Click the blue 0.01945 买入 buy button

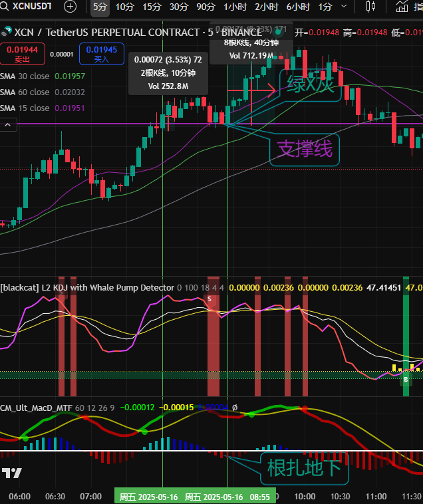coord(102,54)
